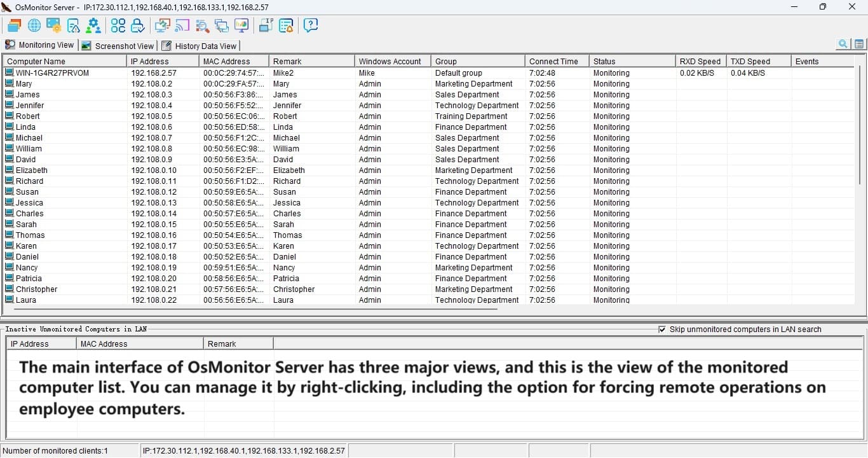
Task: Click the four-squares application toolbar icon
Action: [x=118, y=25]
